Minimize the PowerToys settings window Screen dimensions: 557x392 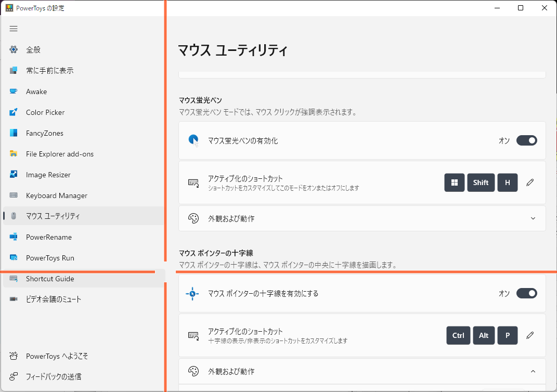pos(497,8)
